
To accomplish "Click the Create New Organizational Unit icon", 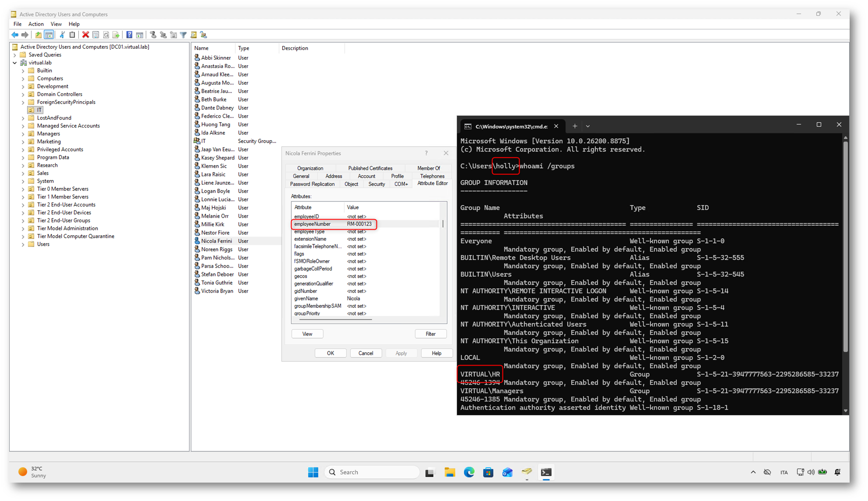I will pyautogui.click(x=173, y=35).
